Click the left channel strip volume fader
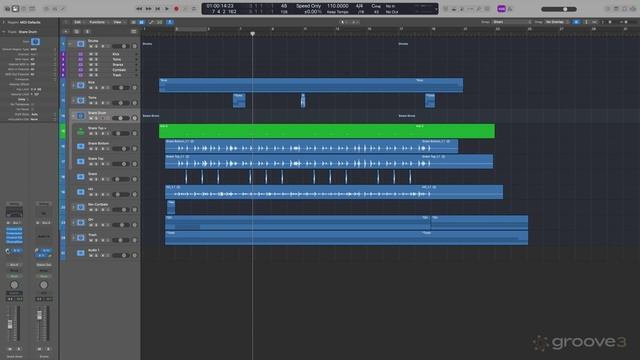This screenshot has width=640, height=360. pyautogui.click(x=10, y=324)
